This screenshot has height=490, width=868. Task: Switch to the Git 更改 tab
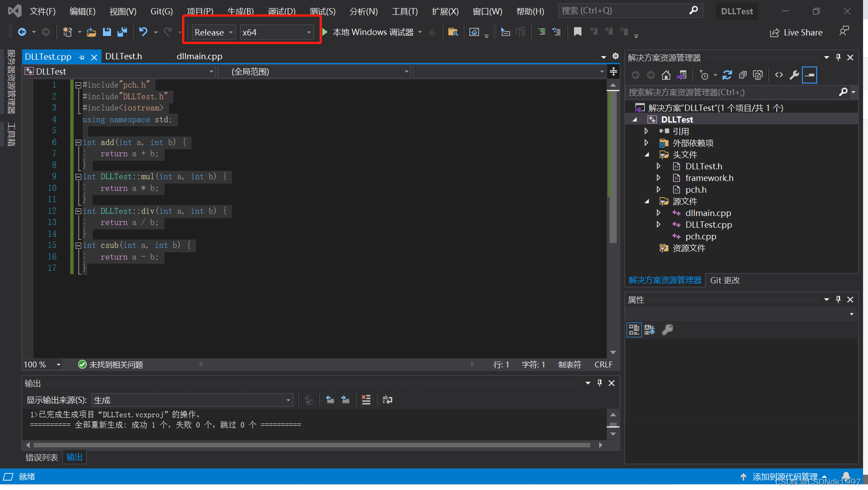click(725, 280)
